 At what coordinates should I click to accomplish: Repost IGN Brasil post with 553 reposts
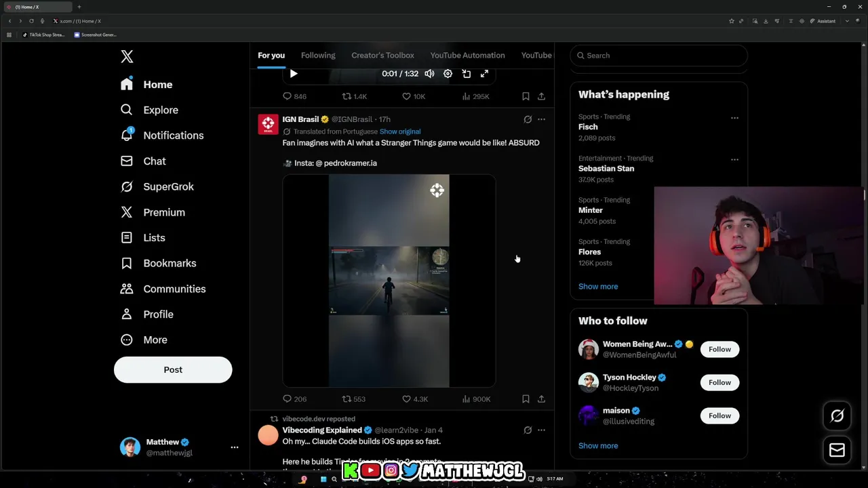click(x=353, y=399)
